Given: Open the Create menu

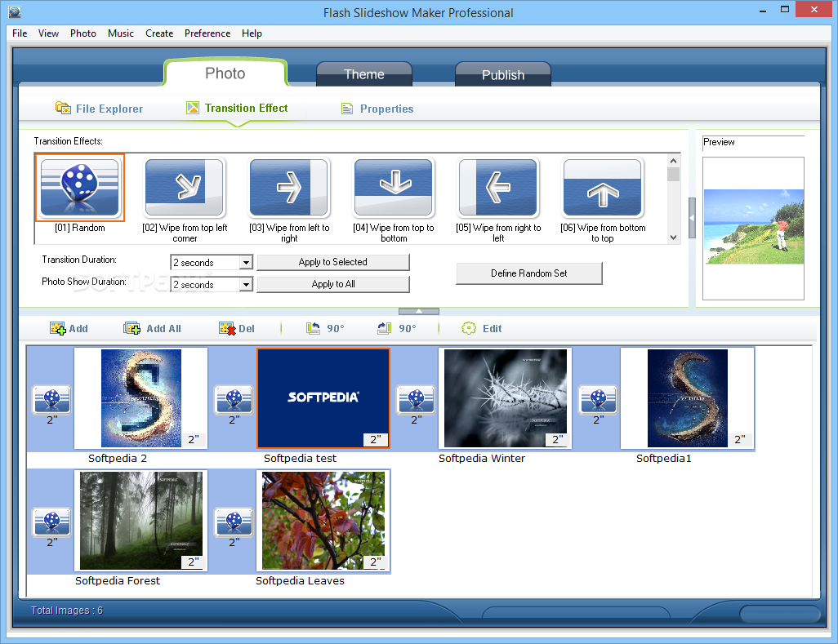Looking at the screenshot, I should point(159,33).
